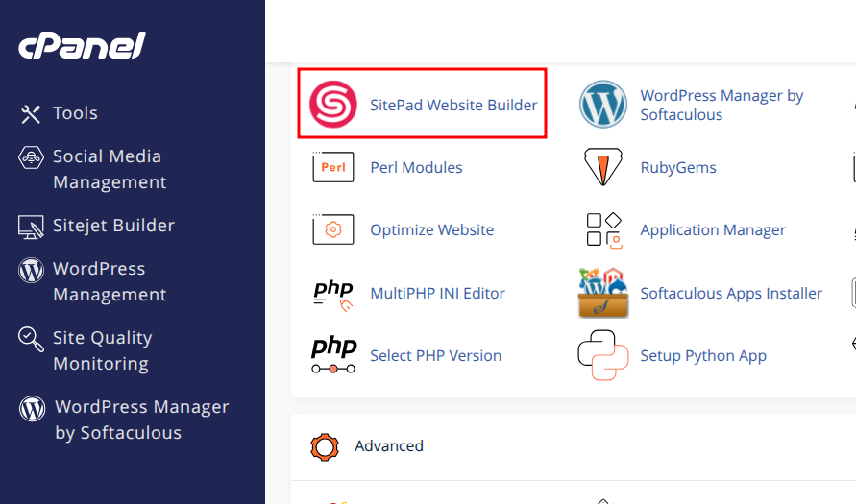The image size is (856, 504).
Task: Open Tools in the sidebar menu
Action: (x=75, y=113)
